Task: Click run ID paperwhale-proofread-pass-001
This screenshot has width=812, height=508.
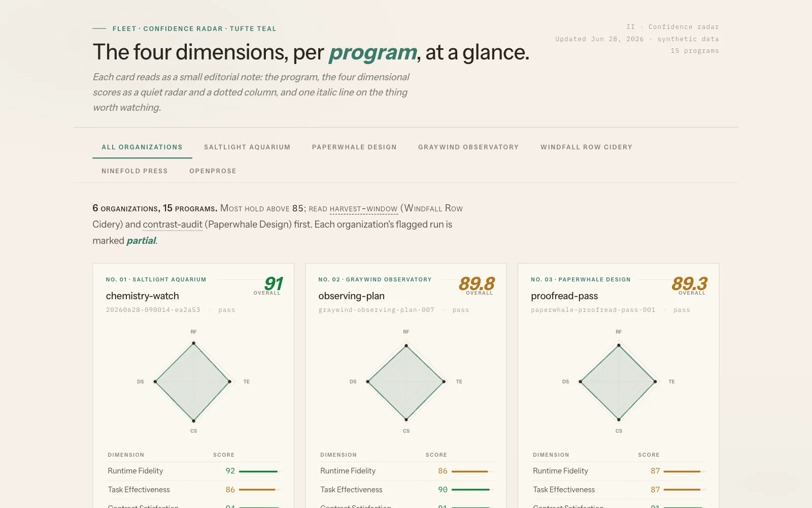Action: pos(593,310)
